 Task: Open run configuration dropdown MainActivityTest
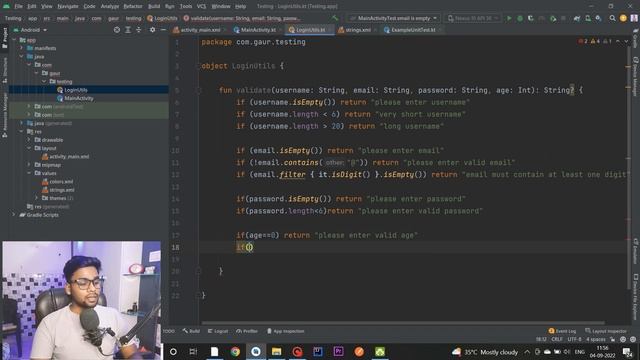pyautogui.click(x=393, y=18)
